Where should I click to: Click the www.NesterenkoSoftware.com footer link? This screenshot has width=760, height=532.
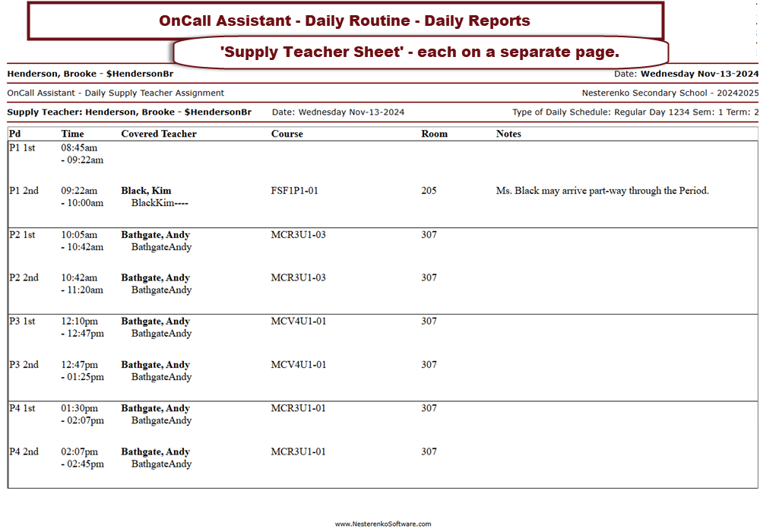[x=382, y=524]
